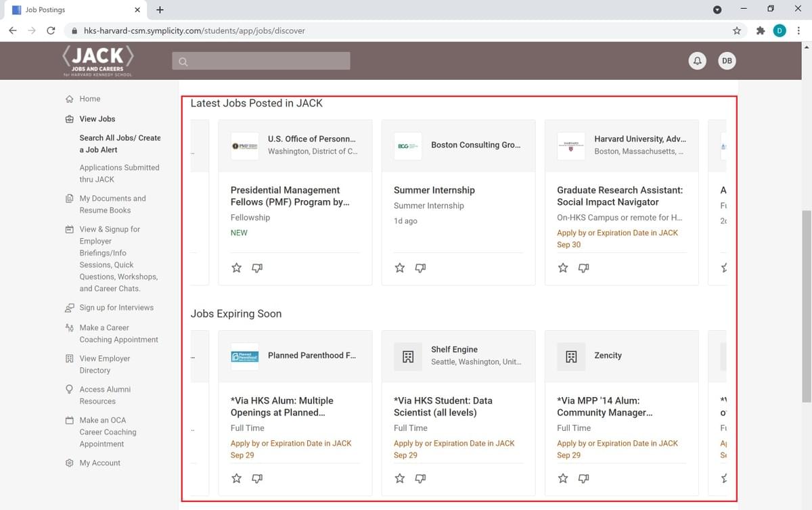812x510 pixels.
Task: Dislike the Presidential Management Fellows job
Action: 257,268
